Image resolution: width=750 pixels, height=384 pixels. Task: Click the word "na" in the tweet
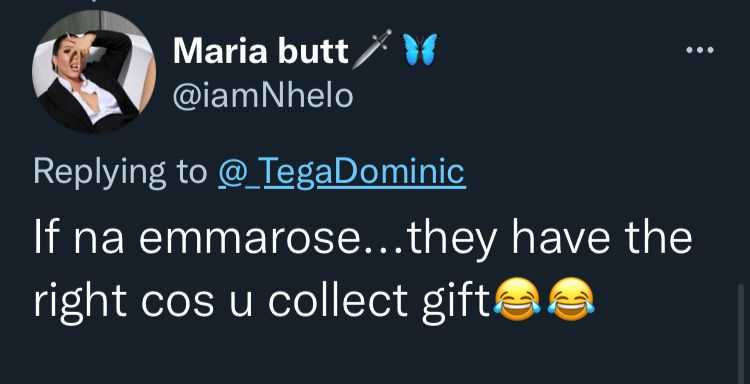coord(99,242)
